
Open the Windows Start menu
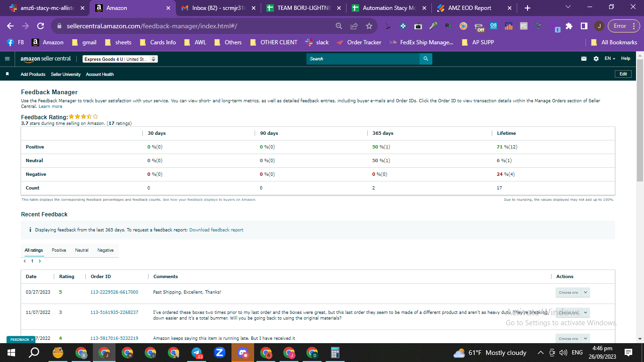(x=11, y=353)
